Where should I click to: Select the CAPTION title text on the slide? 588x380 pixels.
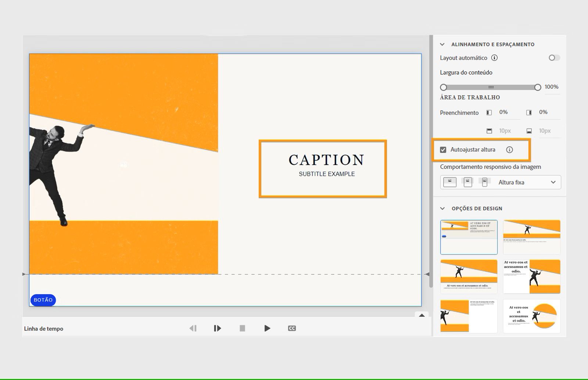(326, 160)
